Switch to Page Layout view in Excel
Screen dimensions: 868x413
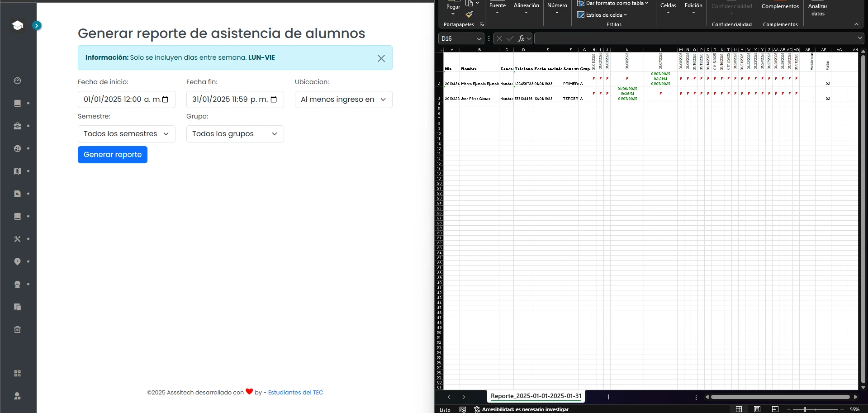[757, 409]
